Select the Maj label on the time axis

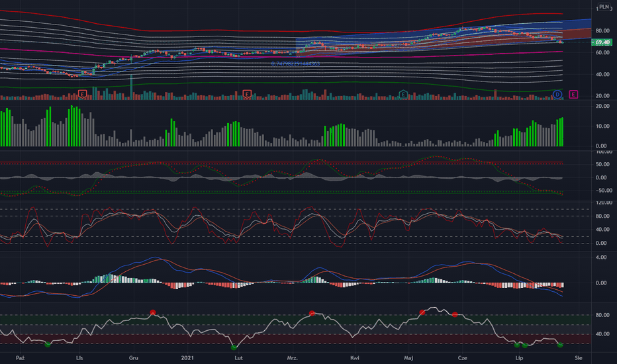coord(408,357)
